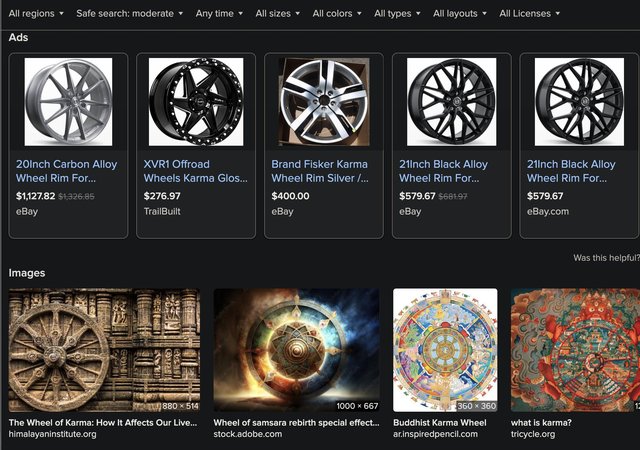
Task: Select the struck-through $1,326.85 price
Action: [76, 196]
